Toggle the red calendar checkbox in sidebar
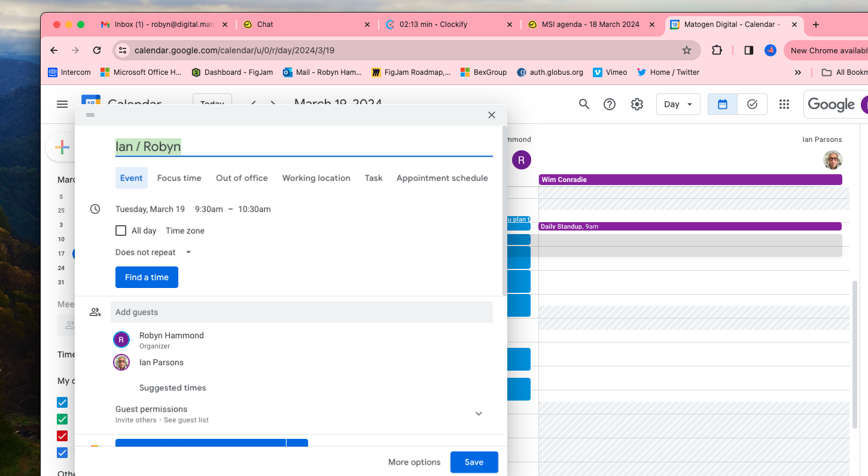 click(62, 436)
